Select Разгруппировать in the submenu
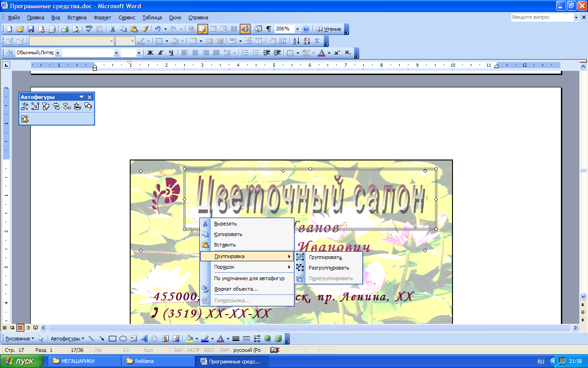The height and width of the screenshot is (368, 588). (x=329, y=268)
